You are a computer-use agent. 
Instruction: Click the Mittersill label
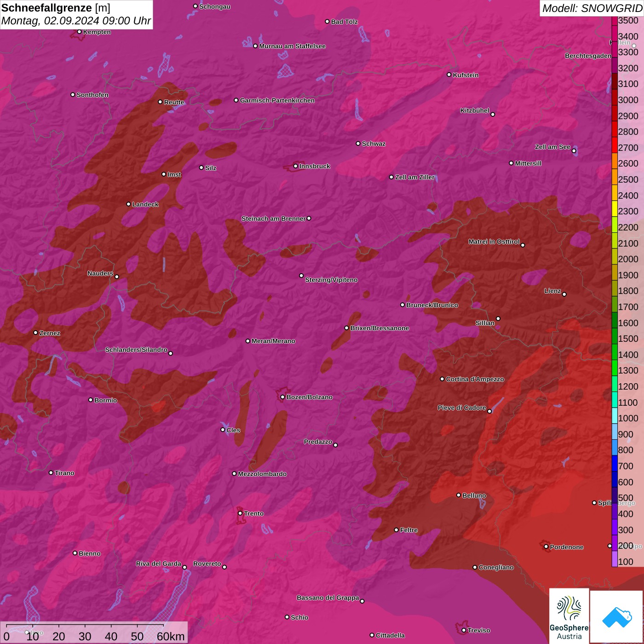(x=528, y=163)
